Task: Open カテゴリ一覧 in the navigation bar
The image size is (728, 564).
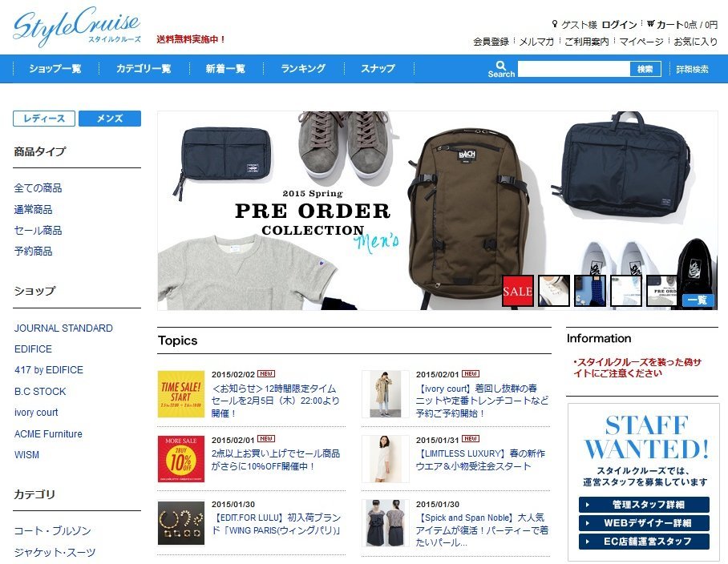Action: pos(144,69)
